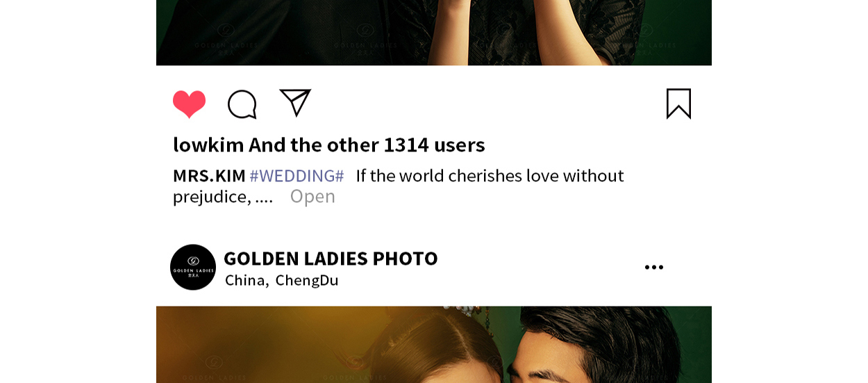Open comments with the speech bubble icon
This screenshot has height=383, width=868.
242,104
